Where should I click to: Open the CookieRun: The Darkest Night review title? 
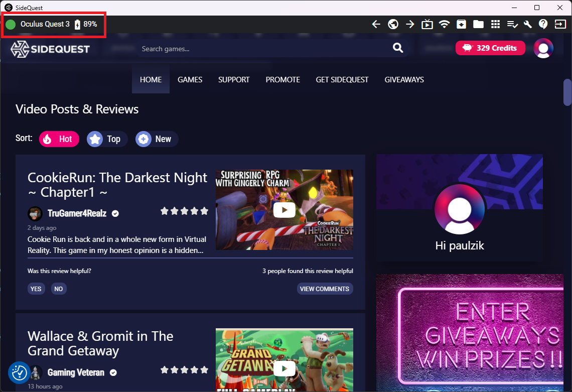coord(117,185)
